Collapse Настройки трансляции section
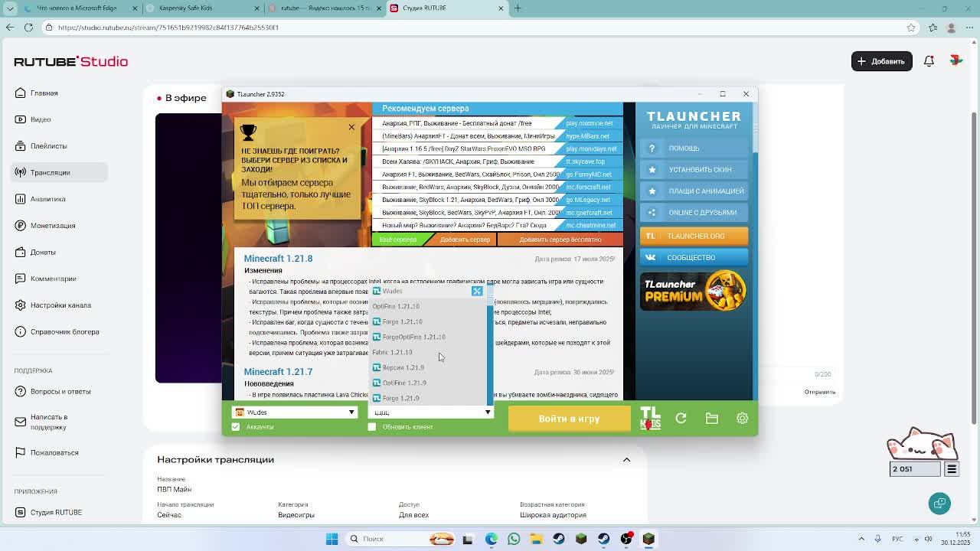The width and height of the screenshot is (980, 551). click(x=626, y=460)
